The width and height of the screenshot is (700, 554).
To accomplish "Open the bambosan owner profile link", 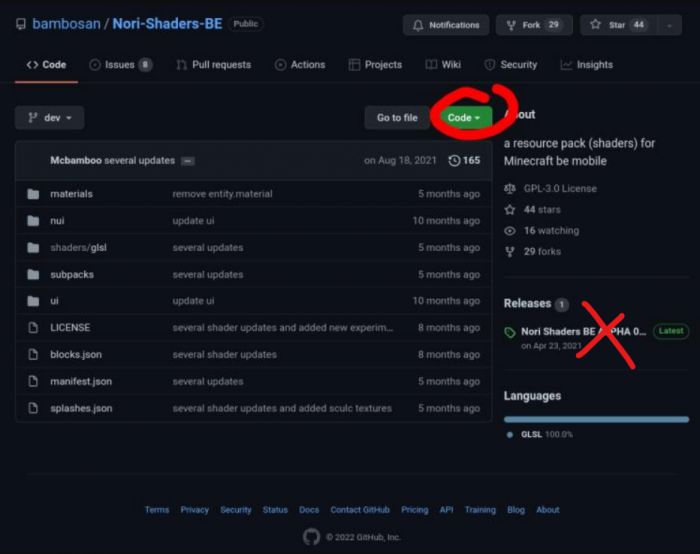I will point(66,24).
